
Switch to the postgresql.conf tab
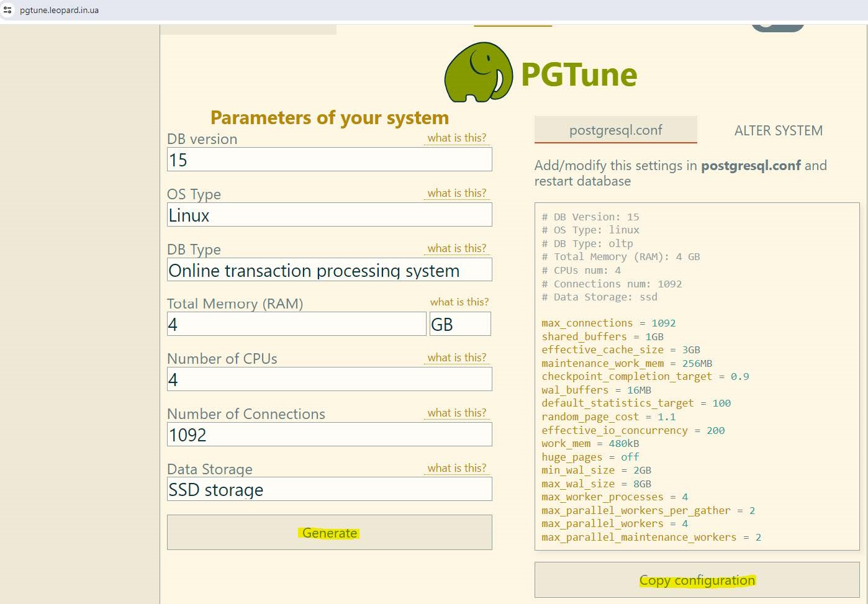pyautogui.click(x=616, y=130)
